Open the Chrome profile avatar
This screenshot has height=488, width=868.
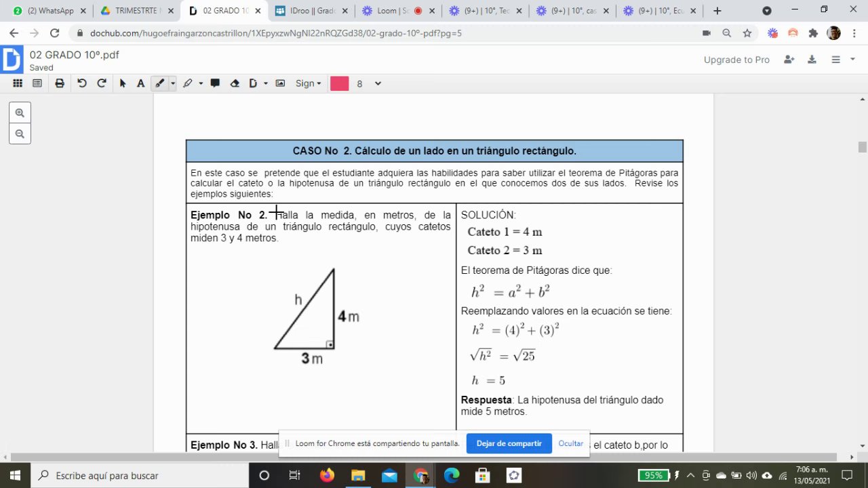(x=834, y=33)
